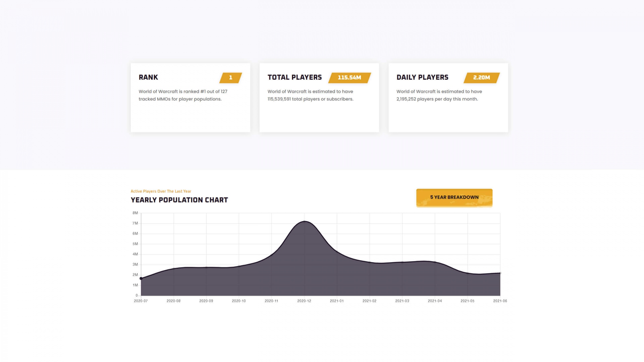Click the RANK card heading
This screenshot has height=362, width=644.
click(x=148, y=77)
